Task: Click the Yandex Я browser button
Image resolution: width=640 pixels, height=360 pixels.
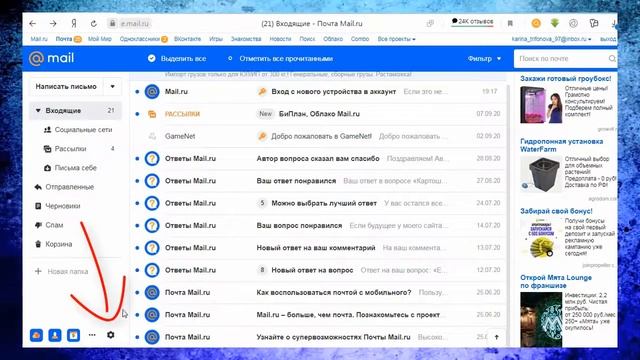Action: click(x=73, y=24)
